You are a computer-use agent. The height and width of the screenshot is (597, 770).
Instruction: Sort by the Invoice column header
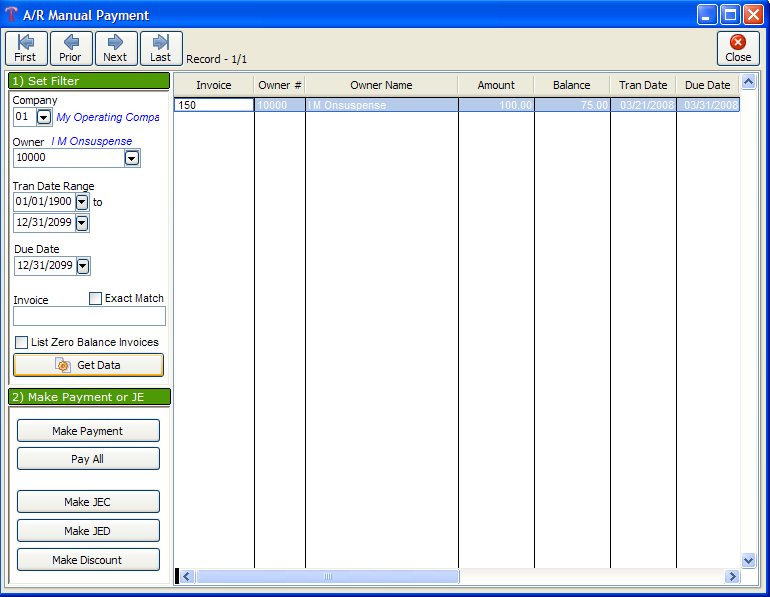pyautogui.click(x=214, y=85)
